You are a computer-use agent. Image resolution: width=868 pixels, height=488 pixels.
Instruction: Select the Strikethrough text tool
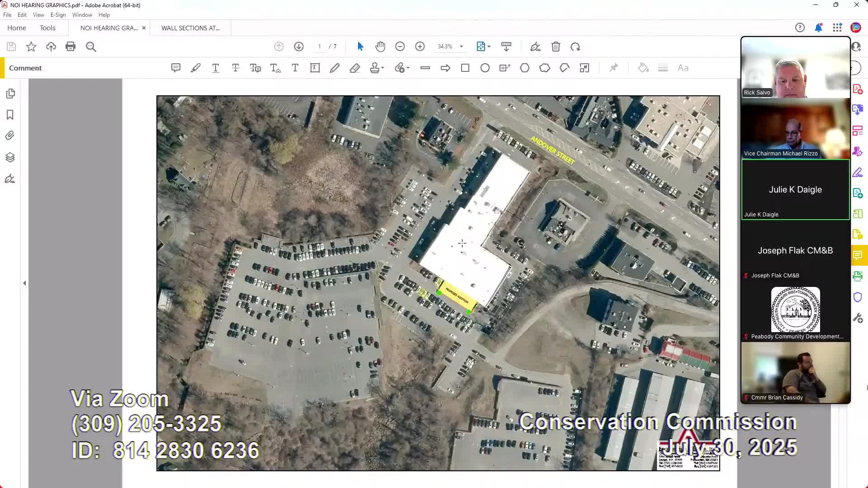click(x=236, y=68)
